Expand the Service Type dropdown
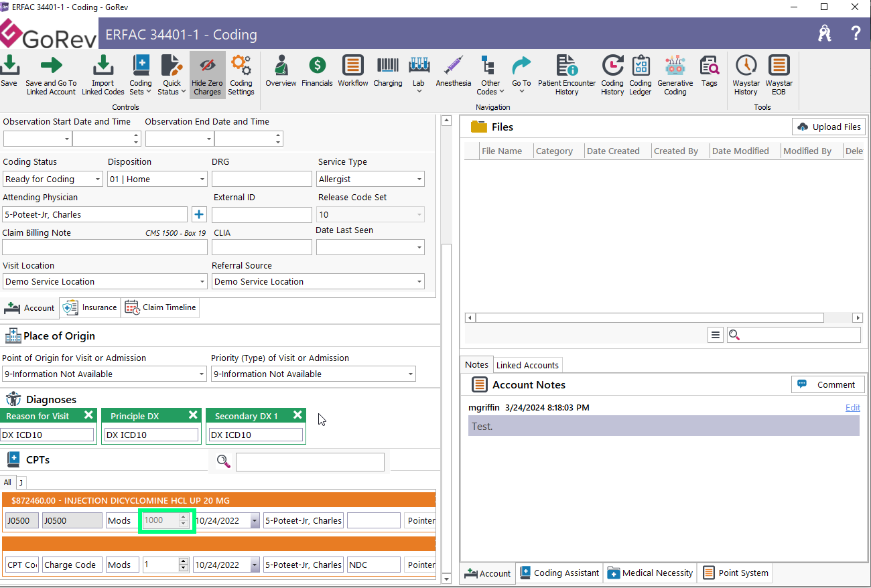 coord(419,179)
